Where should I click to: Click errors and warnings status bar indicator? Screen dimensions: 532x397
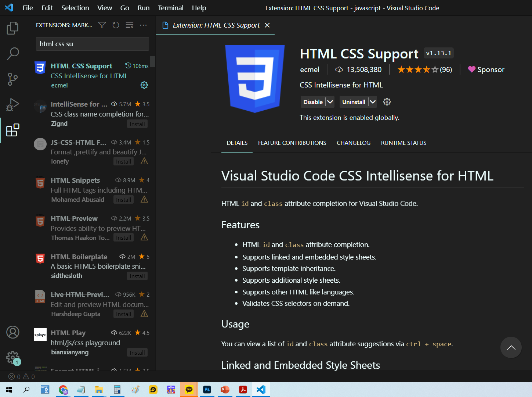click(x=22, y=376)
